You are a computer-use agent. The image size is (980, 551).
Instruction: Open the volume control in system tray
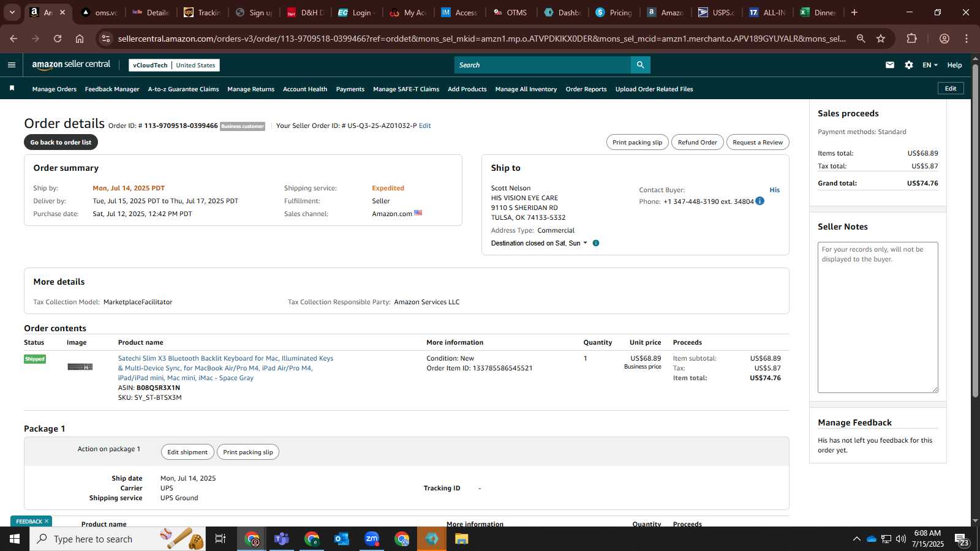(900, 539)
